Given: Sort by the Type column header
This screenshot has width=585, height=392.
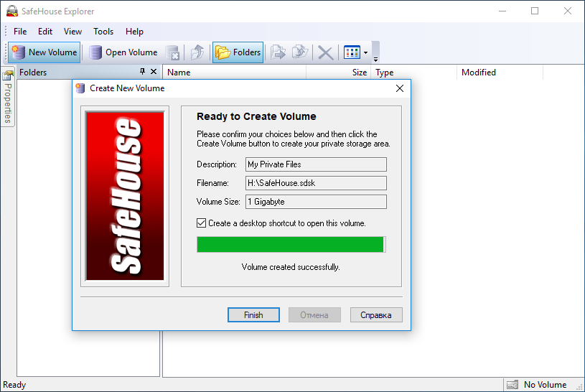Looking at the screenshot, I should click(414, 73).
